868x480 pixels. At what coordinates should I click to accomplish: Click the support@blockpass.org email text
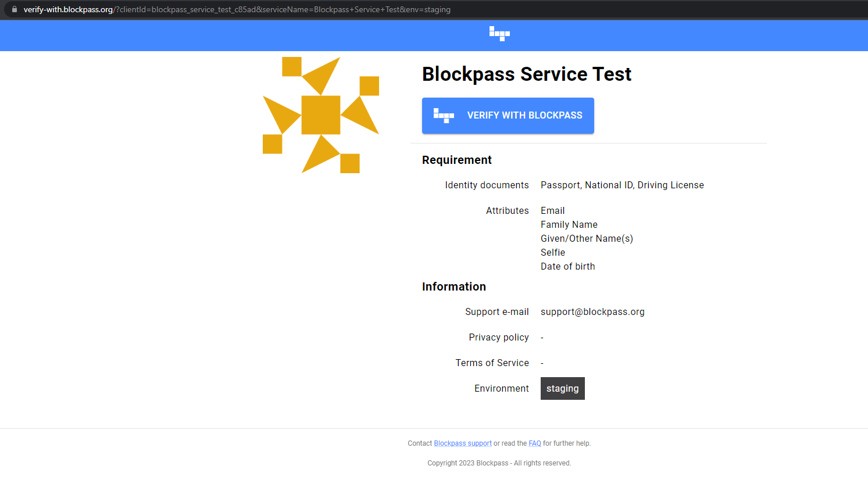592,311
